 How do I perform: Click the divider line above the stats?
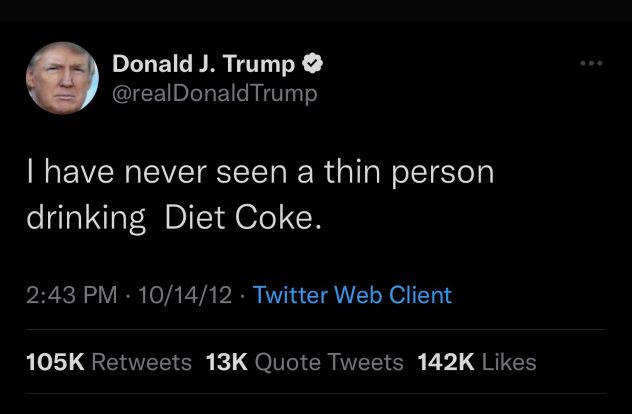coord(316,329)
